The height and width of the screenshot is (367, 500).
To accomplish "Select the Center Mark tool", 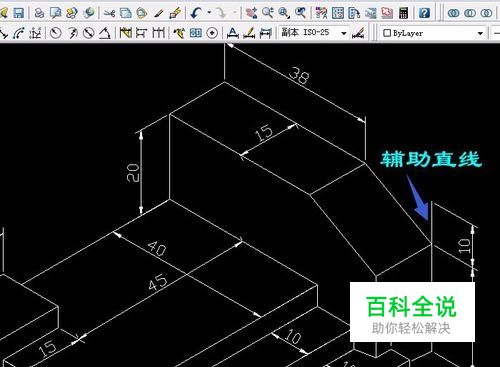I will point(212,33).
